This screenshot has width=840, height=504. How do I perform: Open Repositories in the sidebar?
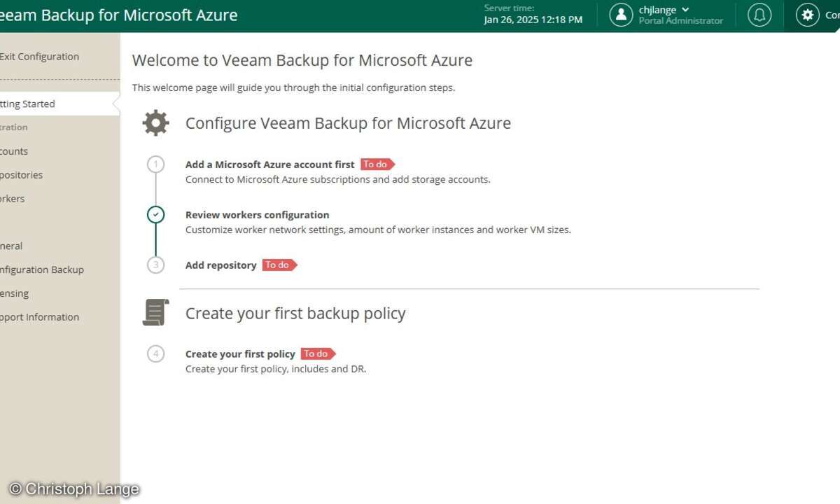pyautogui.click(x=21, y=175)
